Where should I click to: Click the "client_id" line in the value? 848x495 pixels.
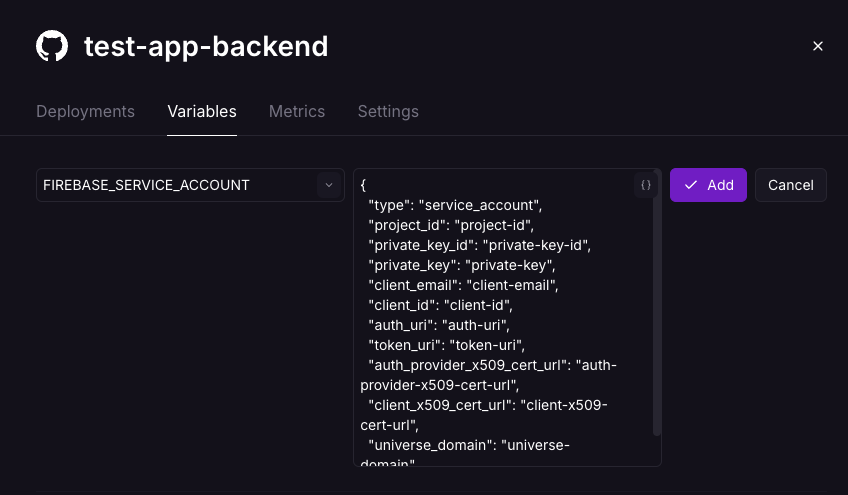[440, 305]
